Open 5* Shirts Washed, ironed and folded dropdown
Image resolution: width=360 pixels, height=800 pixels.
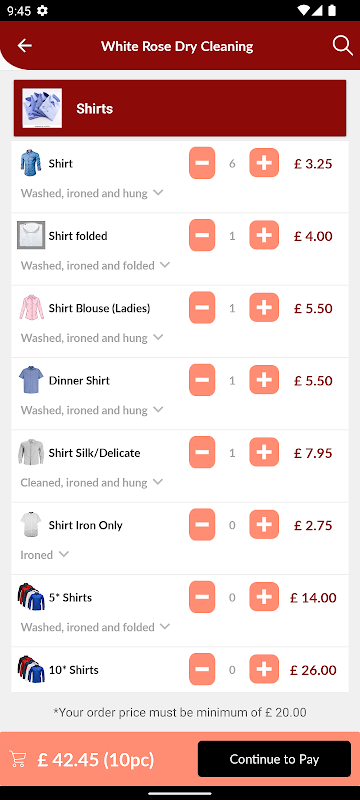pos(95,627)
